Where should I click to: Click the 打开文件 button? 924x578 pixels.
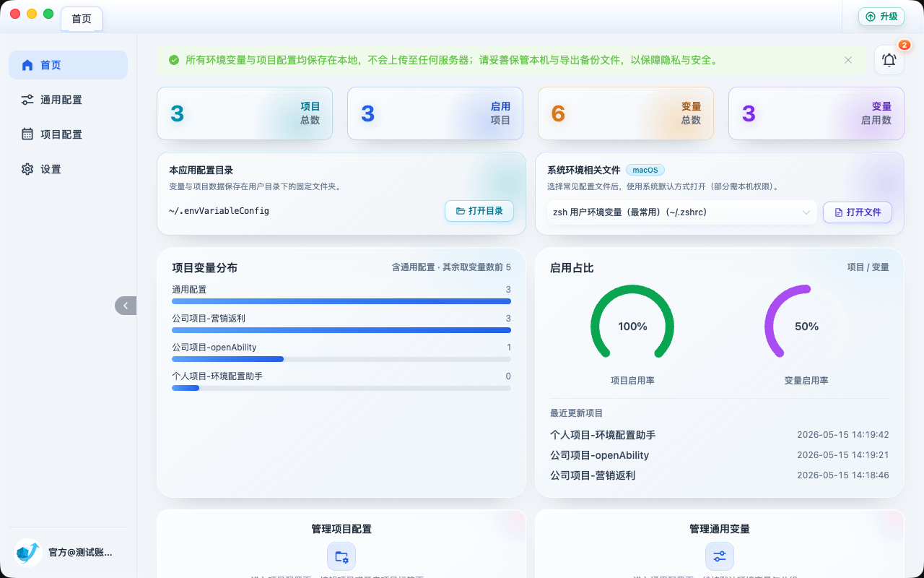[x=858, y=212]
